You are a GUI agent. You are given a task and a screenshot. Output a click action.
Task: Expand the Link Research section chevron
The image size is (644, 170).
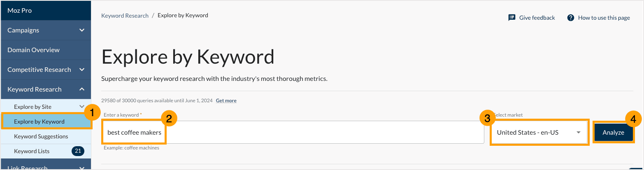pos(82,168)
